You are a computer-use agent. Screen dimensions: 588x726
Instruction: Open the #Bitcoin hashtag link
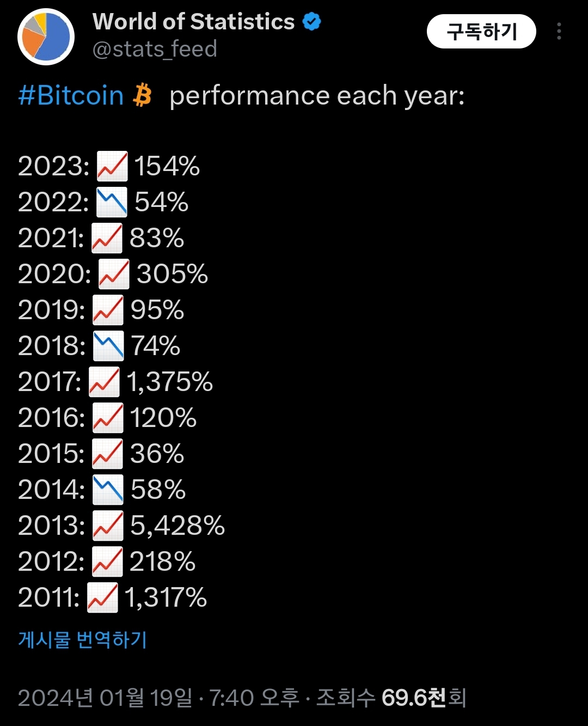point(71,96)
